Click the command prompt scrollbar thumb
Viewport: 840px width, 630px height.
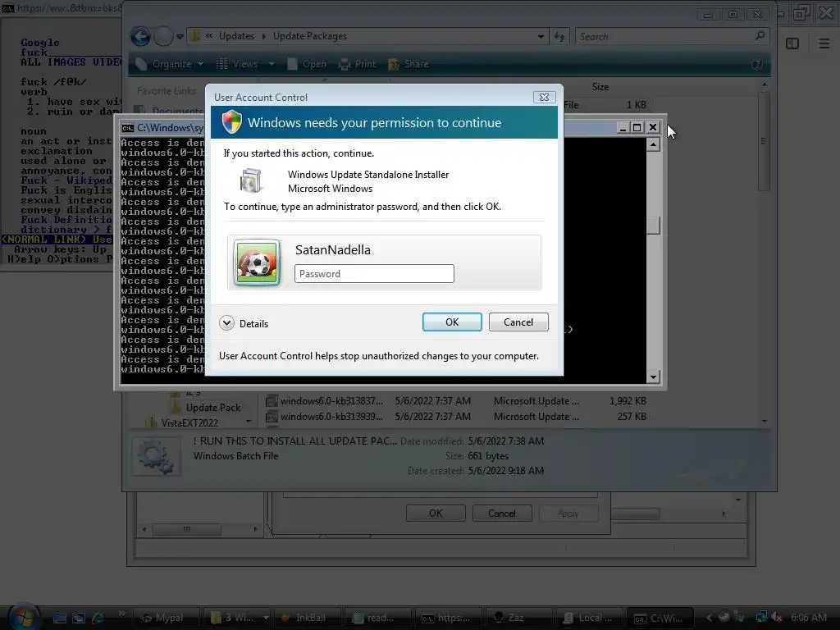point(653,225)
